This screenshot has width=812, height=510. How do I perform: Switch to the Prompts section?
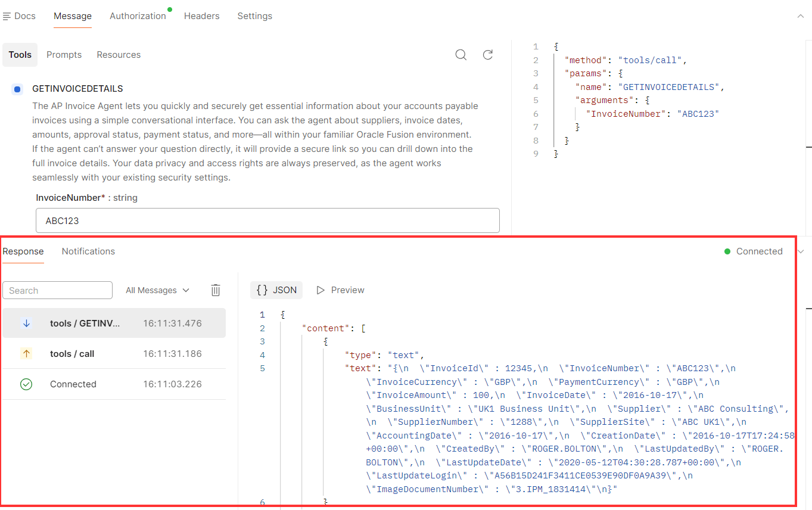coord(64,55)
